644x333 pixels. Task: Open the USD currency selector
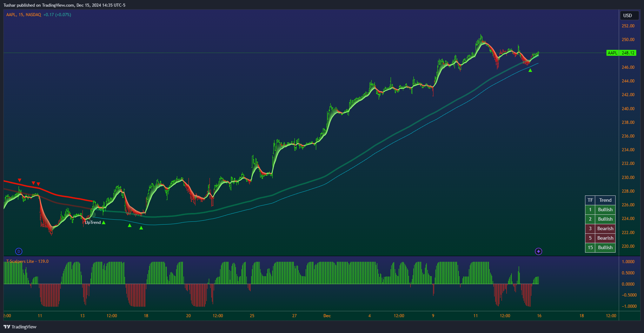(x=629, y=15)
